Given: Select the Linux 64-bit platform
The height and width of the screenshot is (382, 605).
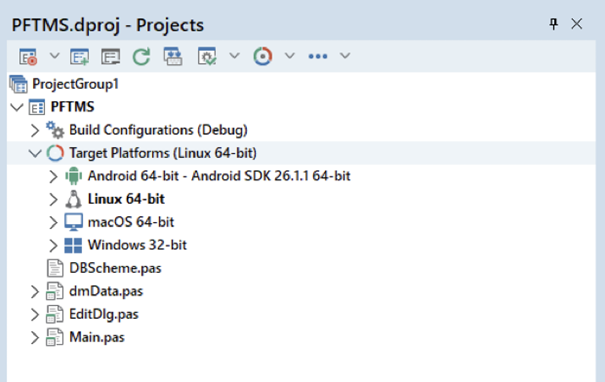Looking at the screenshot, I should [x=126, y=199].
